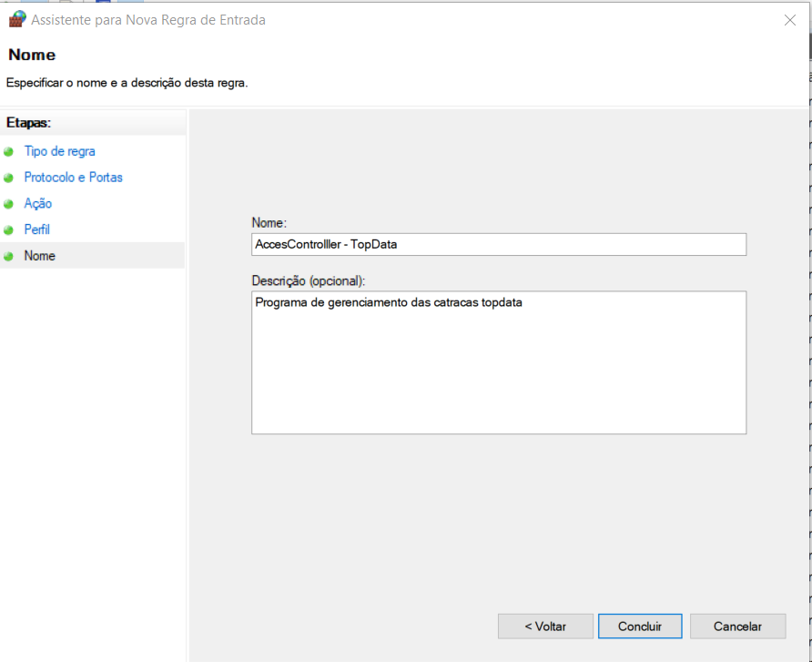Click the green bullet next to Ação
Screen dimensions: 812x662
(x=9, y=204)
